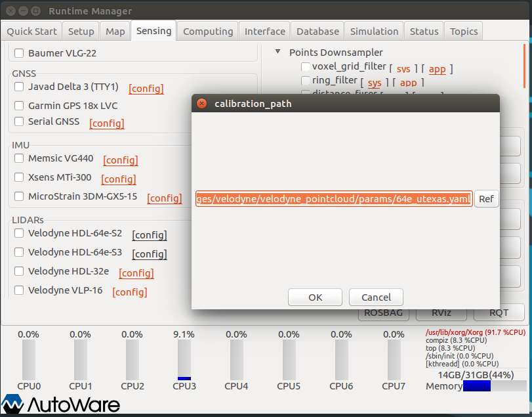Tick the Garmin GPS 18x LVC checkbox
The height and width of the screenshot is (417, 532).
tap(19, 106)
